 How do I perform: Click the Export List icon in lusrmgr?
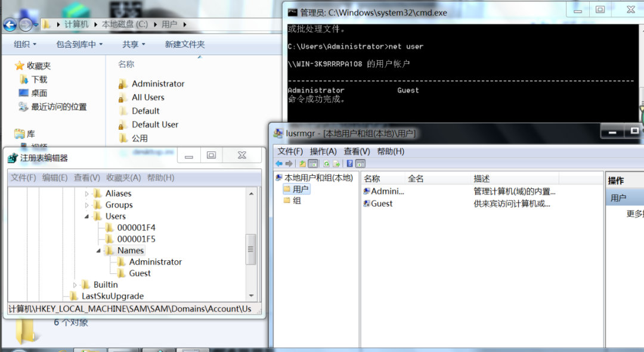(336, 164)
